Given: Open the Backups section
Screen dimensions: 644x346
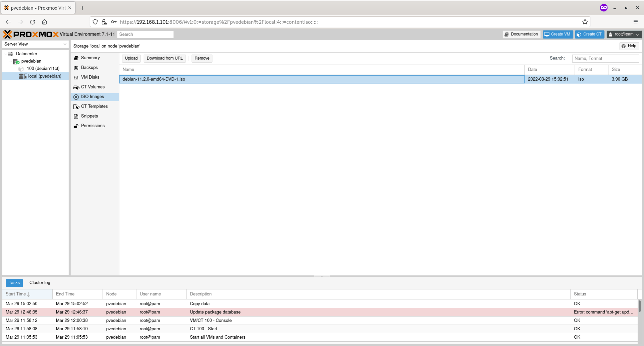Looking at the screenshot, I should pos(89,67).
